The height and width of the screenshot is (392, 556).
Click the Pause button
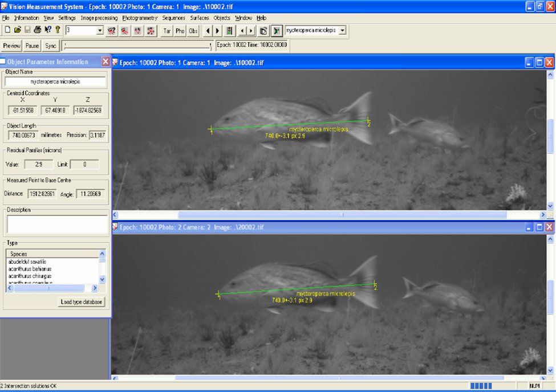pyautogui.click(x=31, y=46)
